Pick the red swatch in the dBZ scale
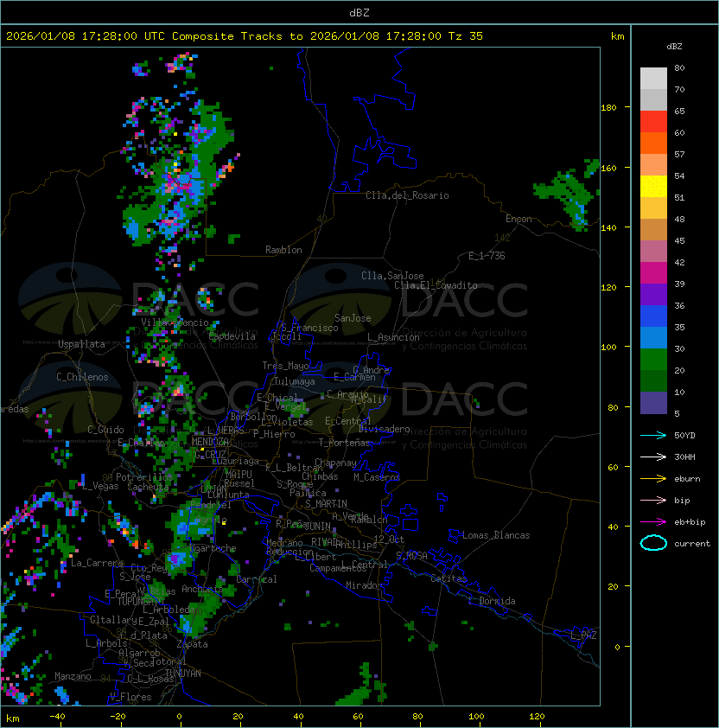719x728 pixels. coord(653,122)
